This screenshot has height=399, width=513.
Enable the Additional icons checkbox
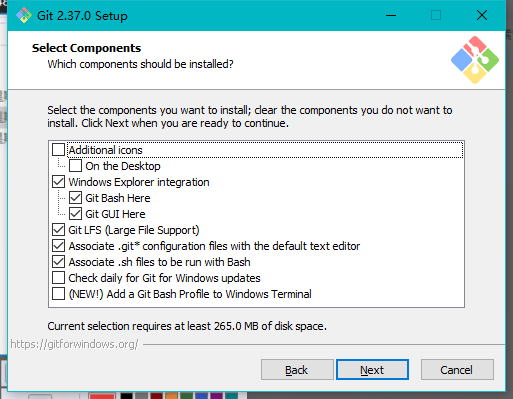click(x=59, y=150)
